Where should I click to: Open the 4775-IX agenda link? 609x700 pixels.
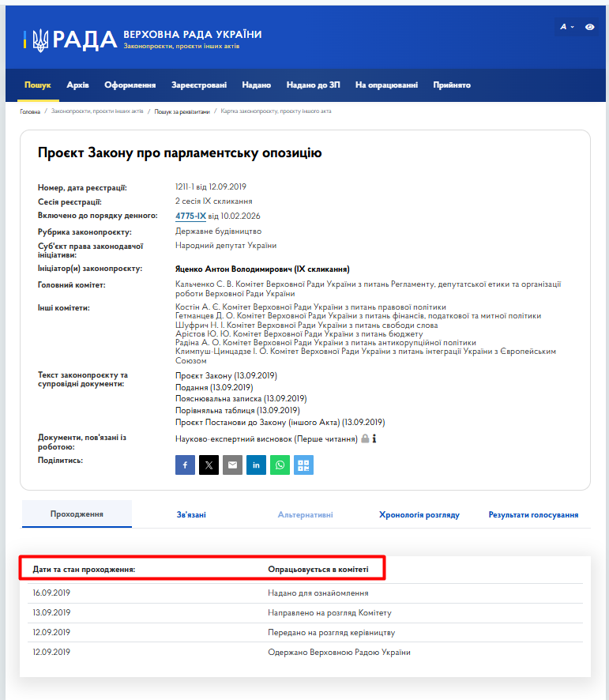[x=190, y=216]
